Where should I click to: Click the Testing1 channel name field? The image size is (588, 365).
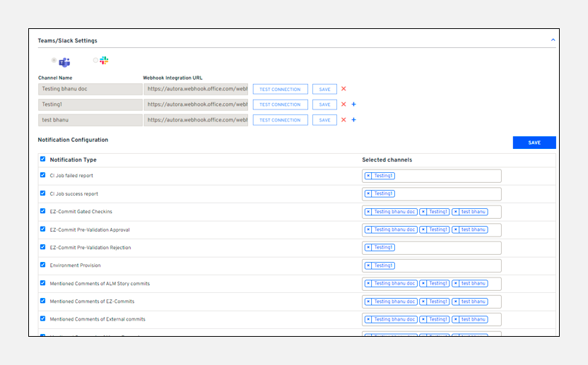(x=90, y=104)
